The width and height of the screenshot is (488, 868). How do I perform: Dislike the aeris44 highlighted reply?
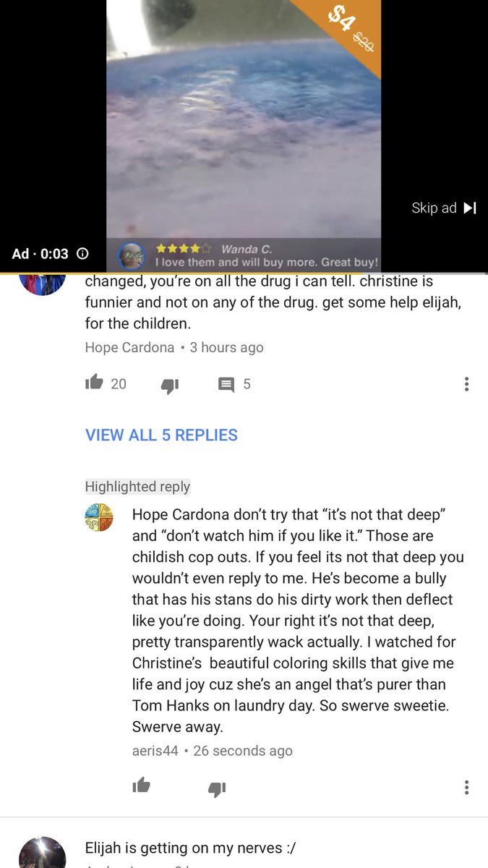[x=217, y=788]
